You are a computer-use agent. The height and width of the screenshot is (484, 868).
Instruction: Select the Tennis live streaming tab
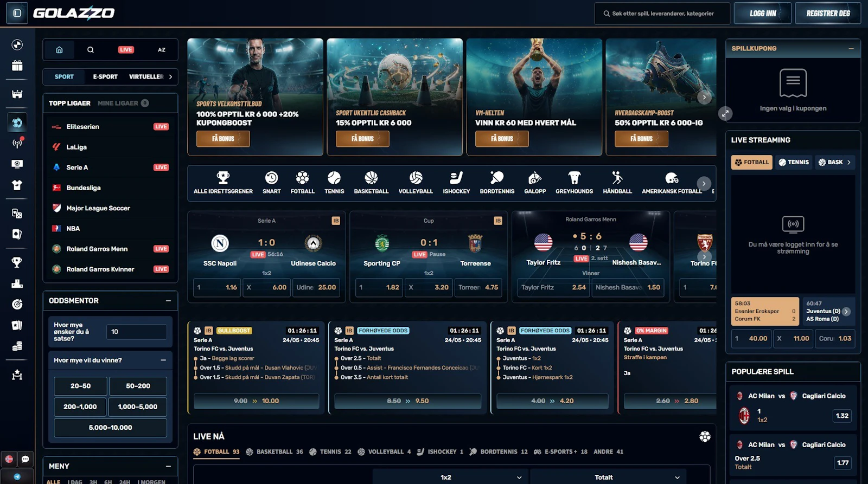point(794,162)
